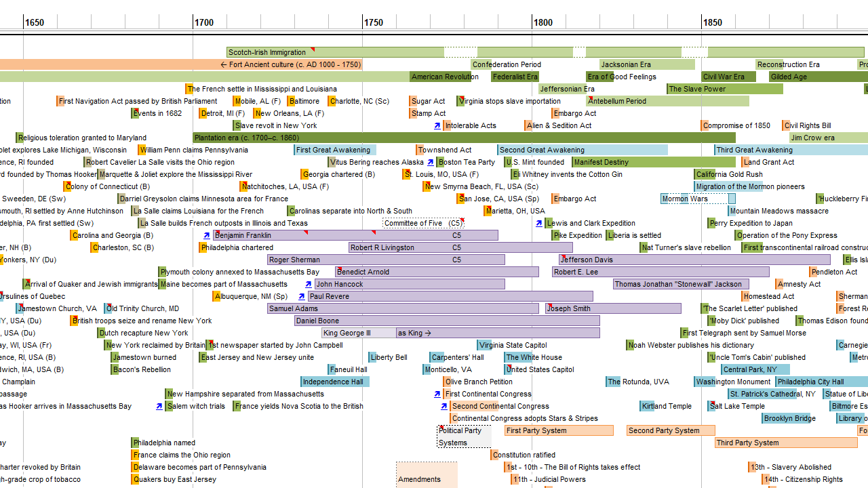Image resolution: width=868 pixels, height=488 pixels.
Task: Open the Benjamin Franklin link arrow icon
Action: pos(207,236)
